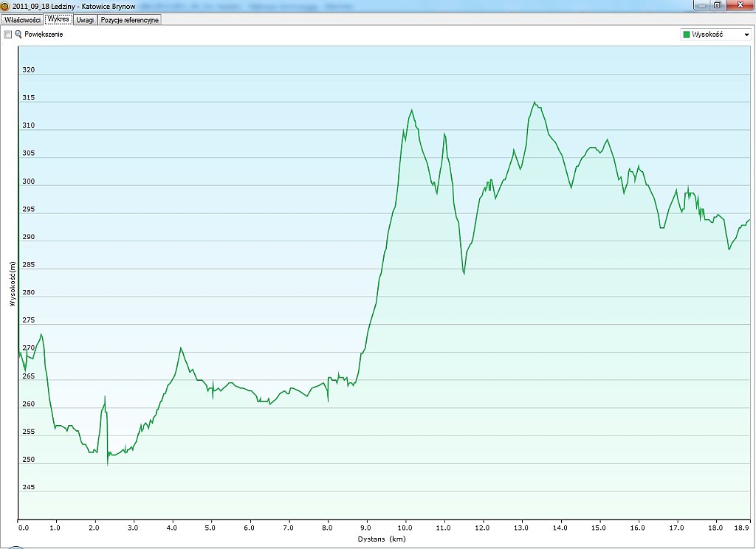Screen dimensions: 756x549
Task: Click the elevation peak near 13.3 km
Action: [x=535, y=103]
